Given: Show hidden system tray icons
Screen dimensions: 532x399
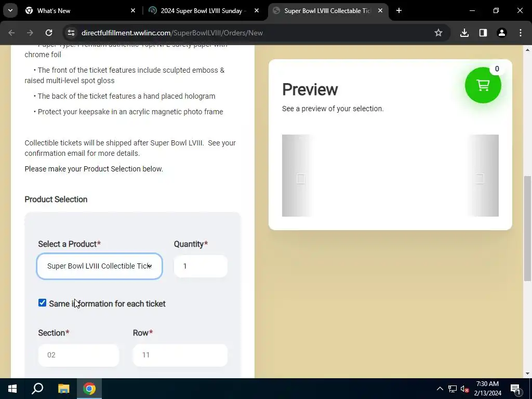Looking at the screenshot, I should 440,389.
